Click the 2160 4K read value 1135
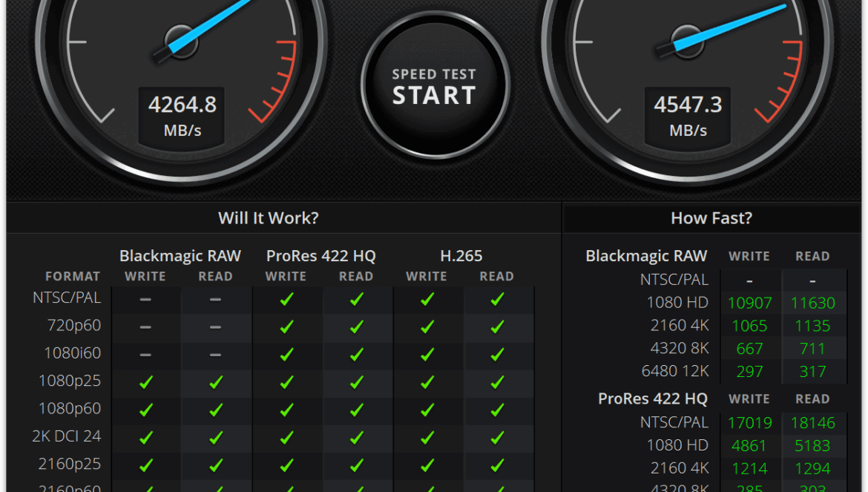 tap(812, 326)
